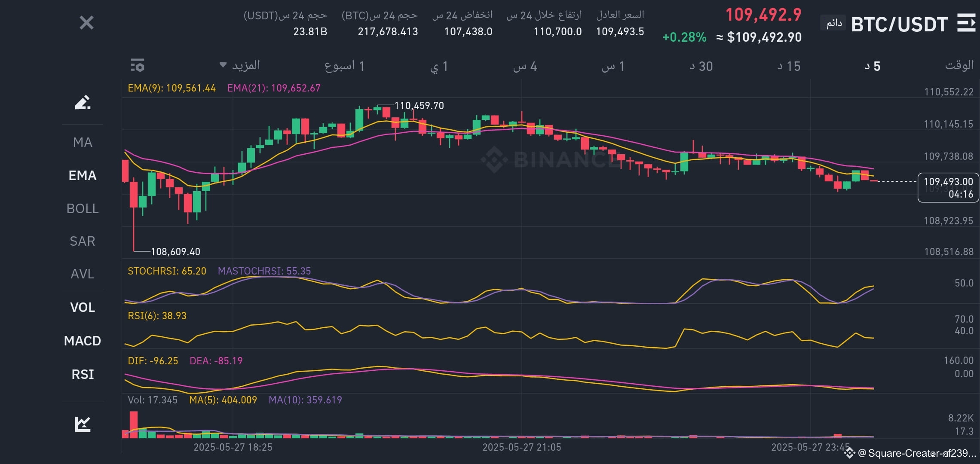Select the 1 س (1 hour) interval
The height and width of the screenshot is (464, 980).
coord(613,66)
